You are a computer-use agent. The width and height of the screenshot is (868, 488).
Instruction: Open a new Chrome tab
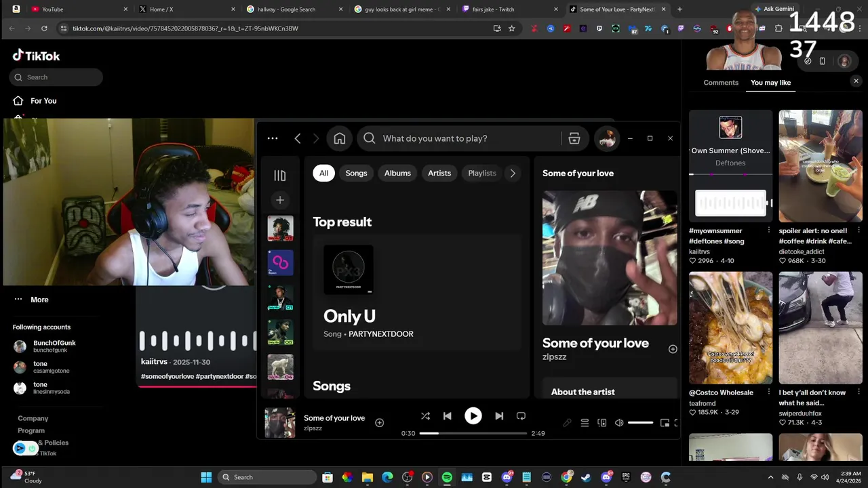[679, 9]
